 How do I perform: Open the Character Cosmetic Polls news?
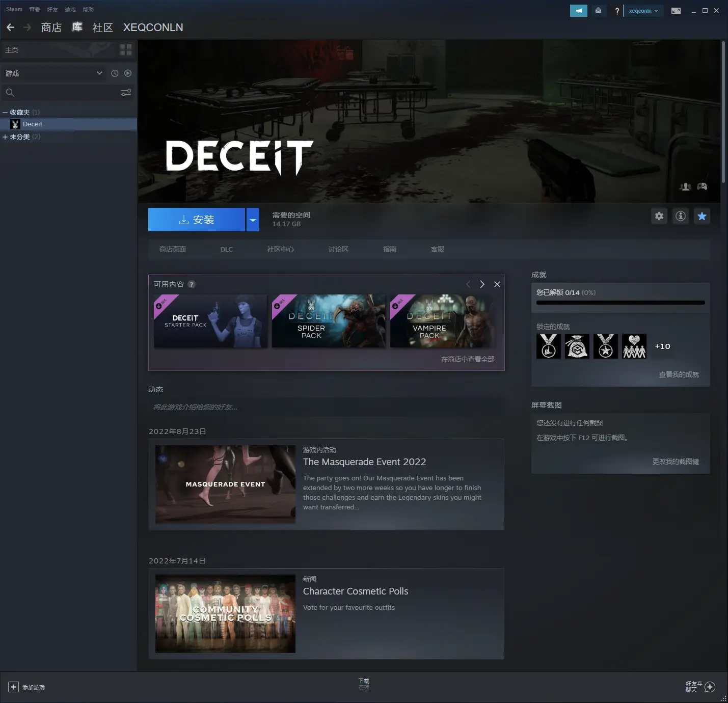(x=326, y=614)
